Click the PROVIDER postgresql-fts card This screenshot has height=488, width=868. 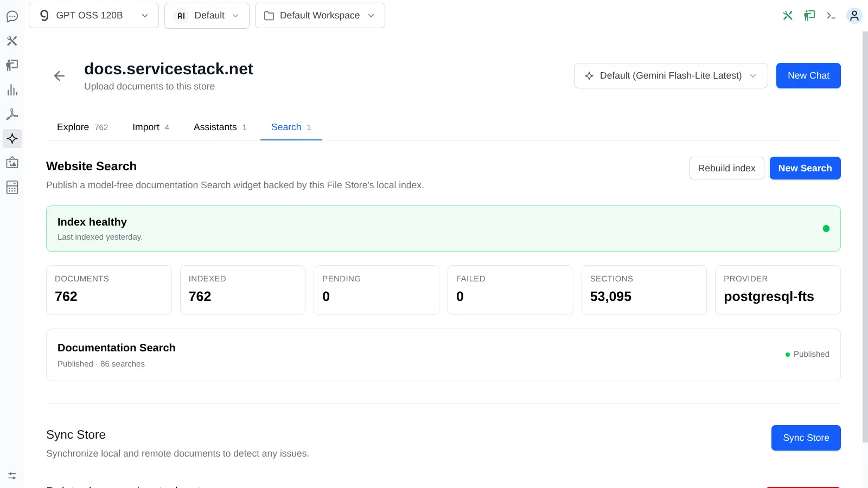[x=778, y=290]
